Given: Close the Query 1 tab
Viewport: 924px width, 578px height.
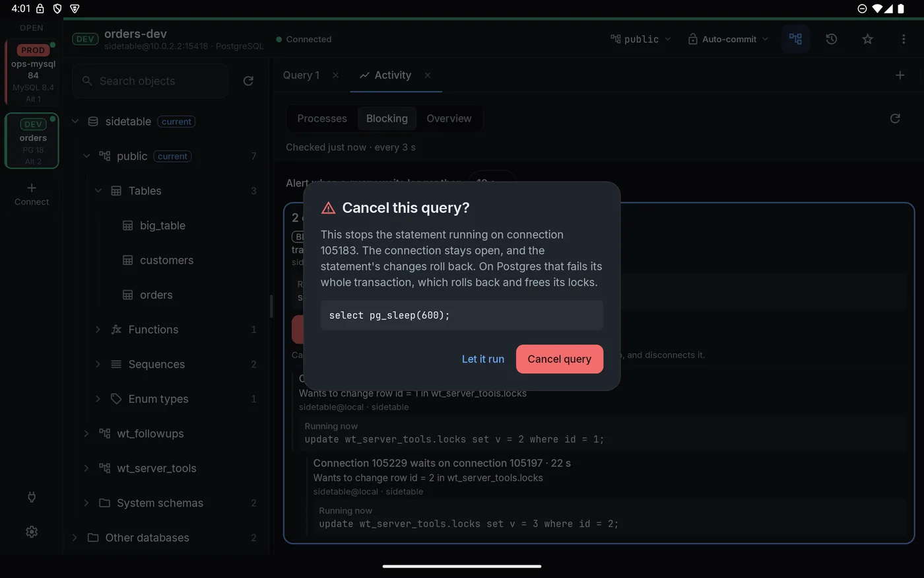Looking at the screenshot, I should (335, 75).
